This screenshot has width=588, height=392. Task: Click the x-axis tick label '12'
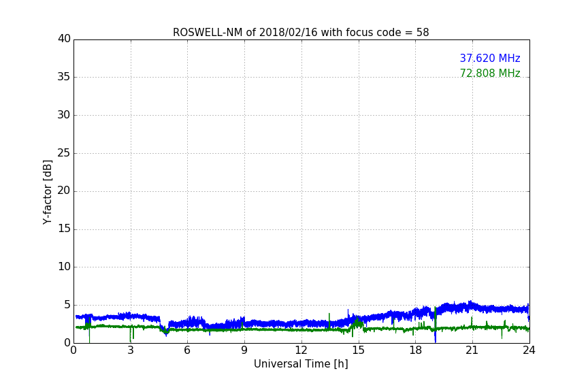(x=301, y=350)
